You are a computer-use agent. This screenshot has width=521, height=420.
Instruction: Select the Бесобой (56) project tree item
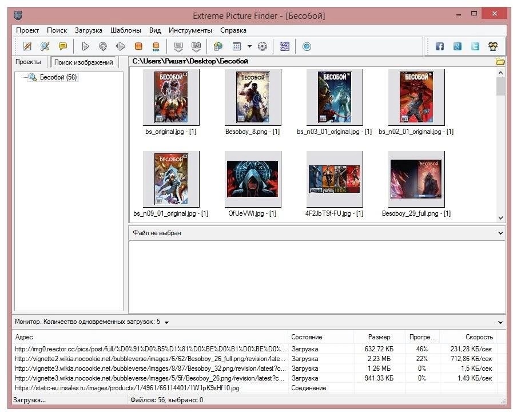[58, 77]
